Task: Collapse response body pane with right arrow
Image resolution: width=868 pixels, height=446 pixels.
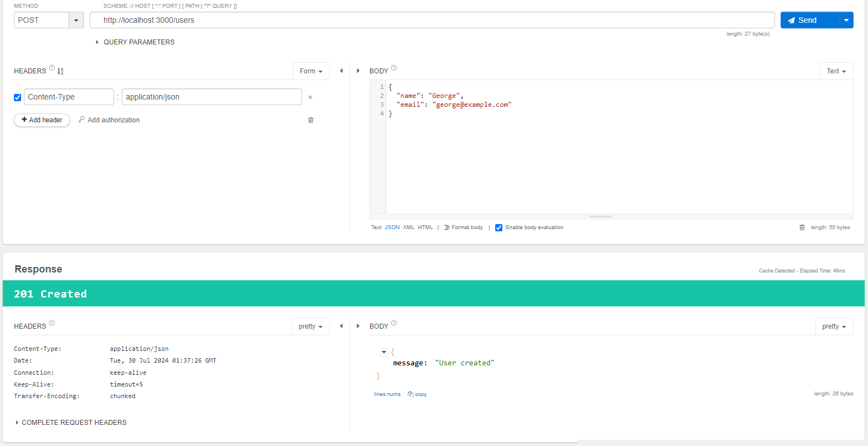Action: click(358, 326)
